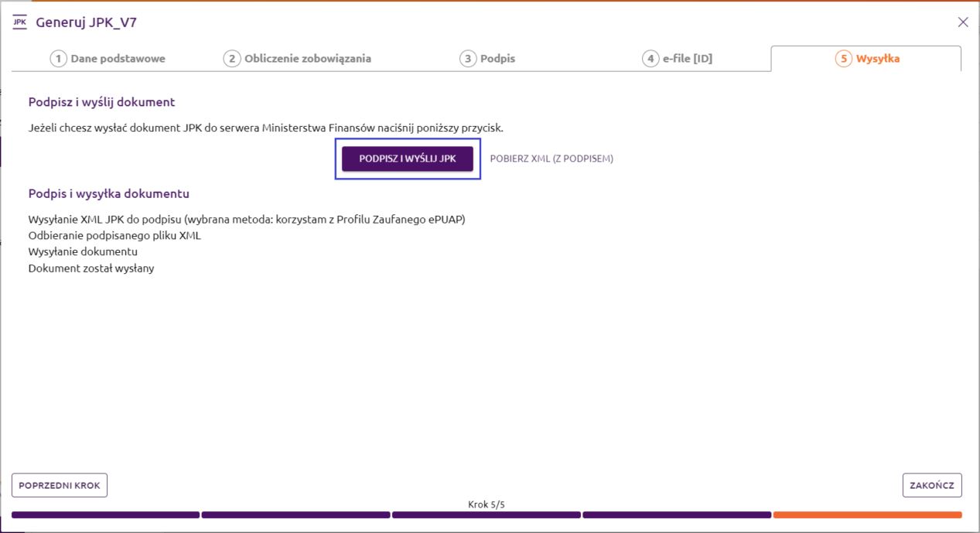Click the step 3 circle number
The height and width of the screenshot is (533, 980).
click(x=468, y=59)
